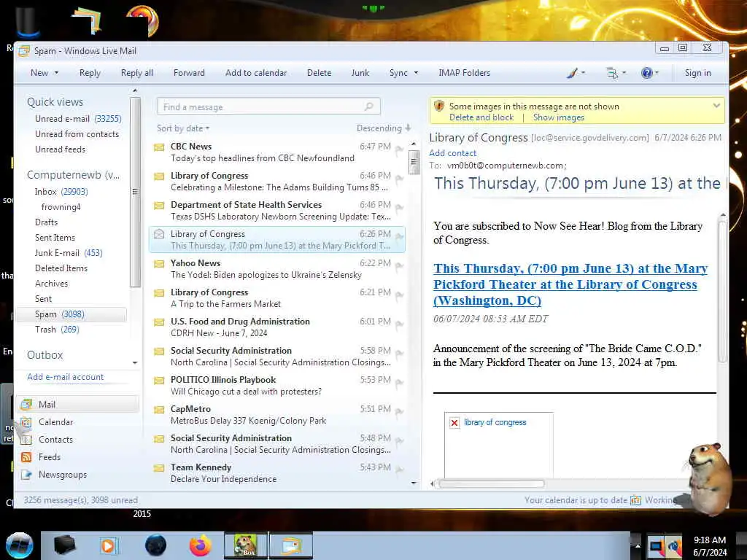This screenshot has height=560, width=747.
Task: Launch Firefox from the taskbar
Action: (201, 545)
